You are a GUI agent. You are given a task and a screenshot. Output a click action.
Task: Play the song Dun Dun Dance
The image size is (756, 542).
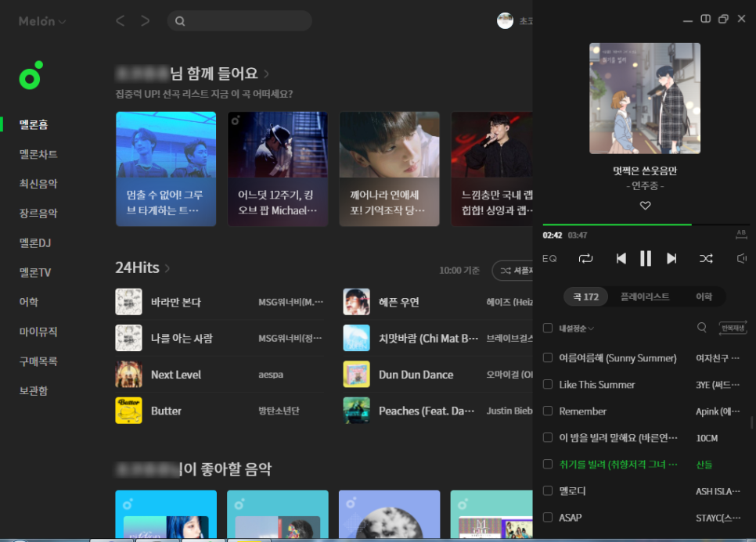[416, 375]
